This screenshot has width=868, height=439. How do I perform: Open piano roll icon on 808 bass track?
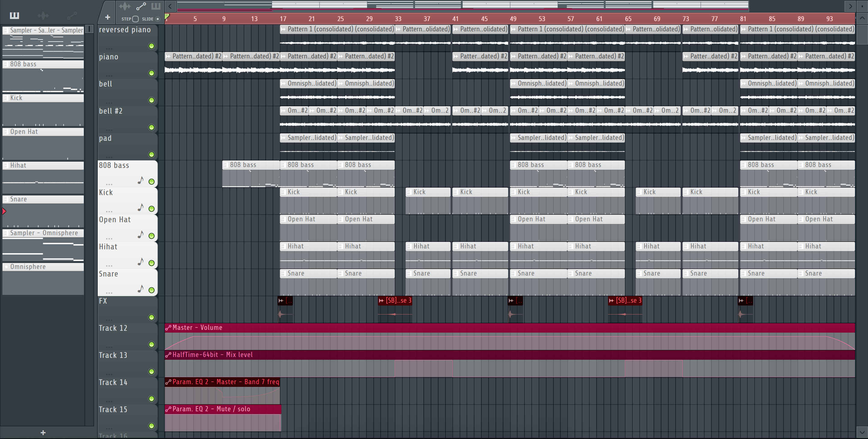[x=141, y=181]
